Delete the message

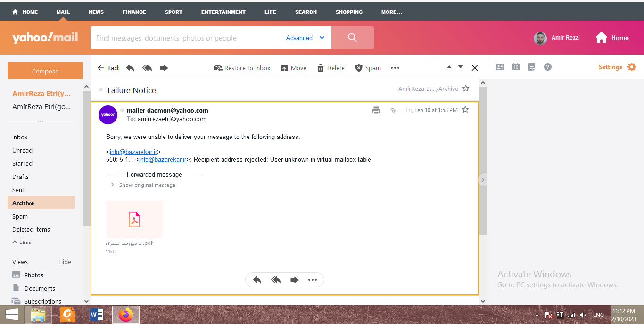[x=330, y=68]
